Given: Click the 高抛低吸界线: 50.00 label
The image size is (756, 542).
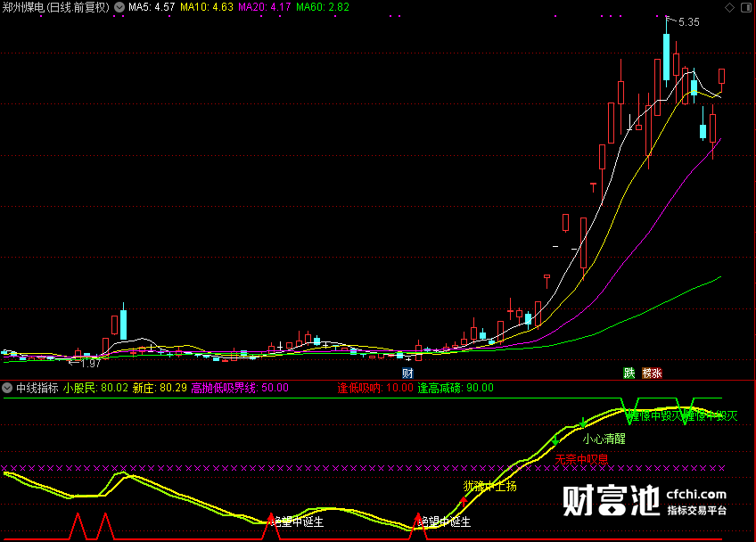Looking at the screenshot, I should point(240,388).
